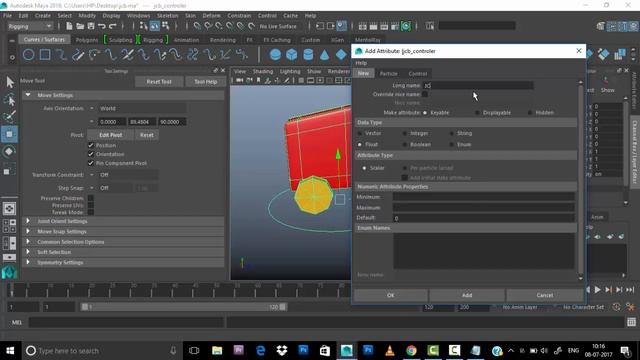Open the Rigging menu set dropdown

(x=30, y=26)
